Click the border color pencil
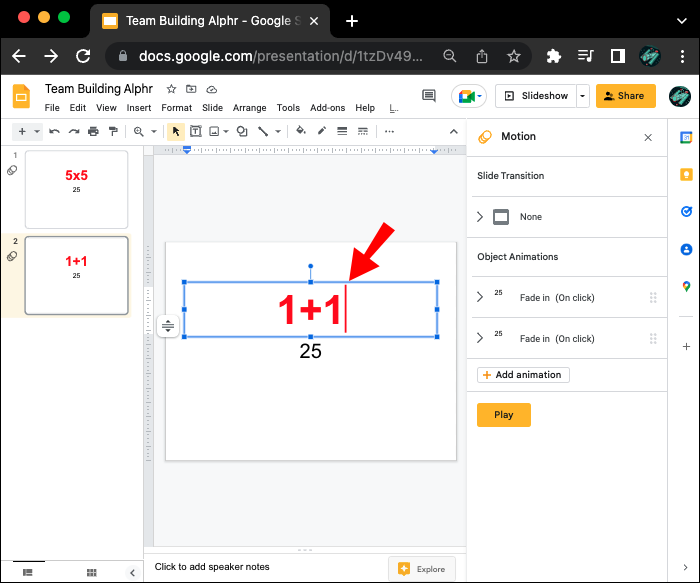 [x=321, y=130]
